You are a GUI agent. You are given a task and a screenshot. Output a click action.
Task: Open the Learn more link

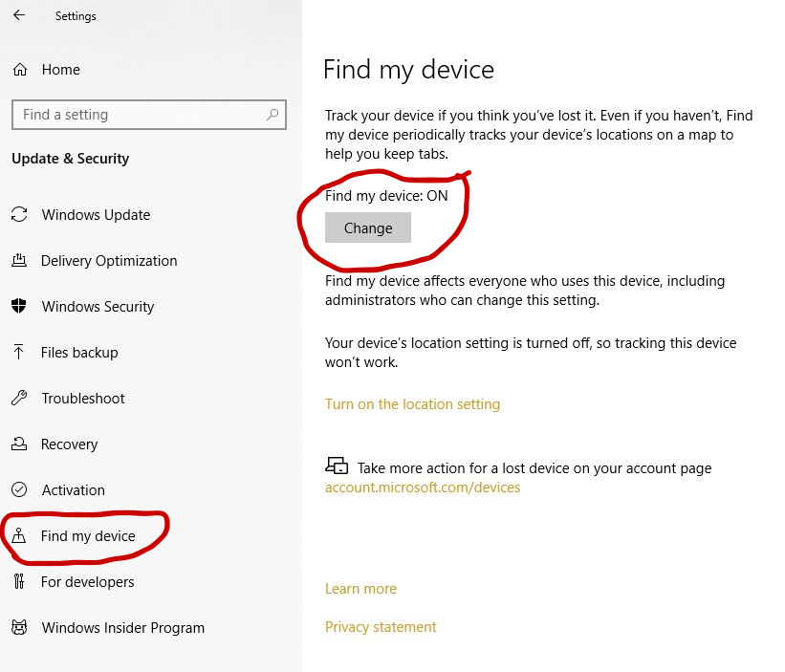[360, 588]
